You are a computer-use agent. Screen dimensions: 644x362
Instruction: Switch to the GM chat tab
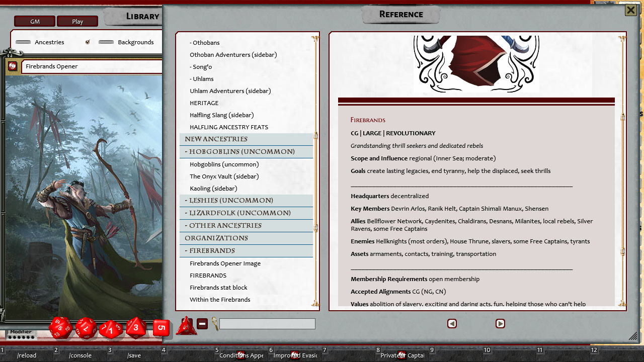tap(34, 21)
